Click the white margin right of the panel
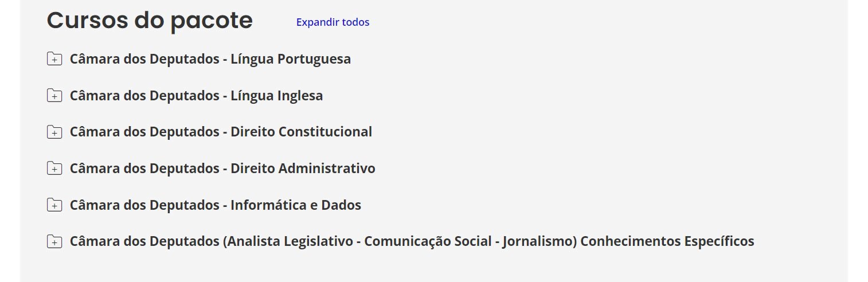The image size is (868, 282). tap(858, 143)
